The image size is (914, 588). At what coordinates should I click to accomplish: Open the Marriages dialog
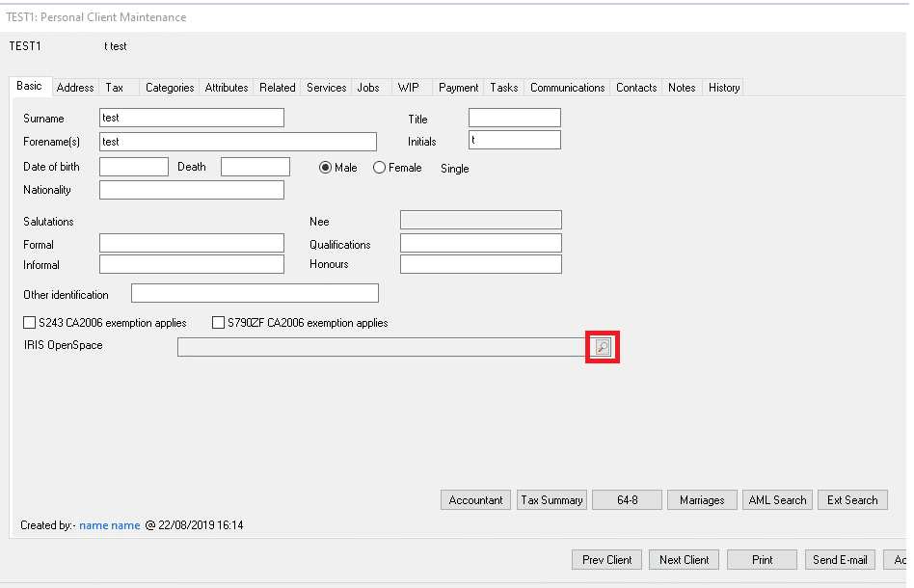point(702,499)
